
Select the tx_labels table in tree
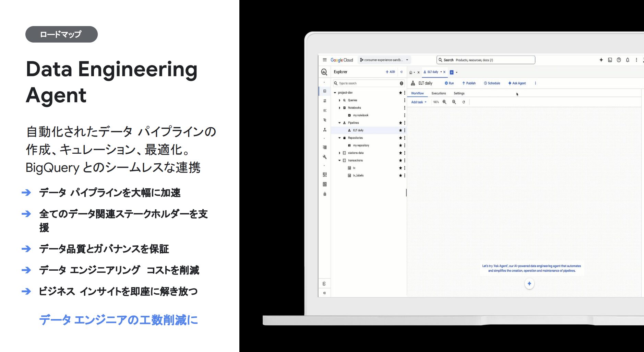tap(358, 176)
